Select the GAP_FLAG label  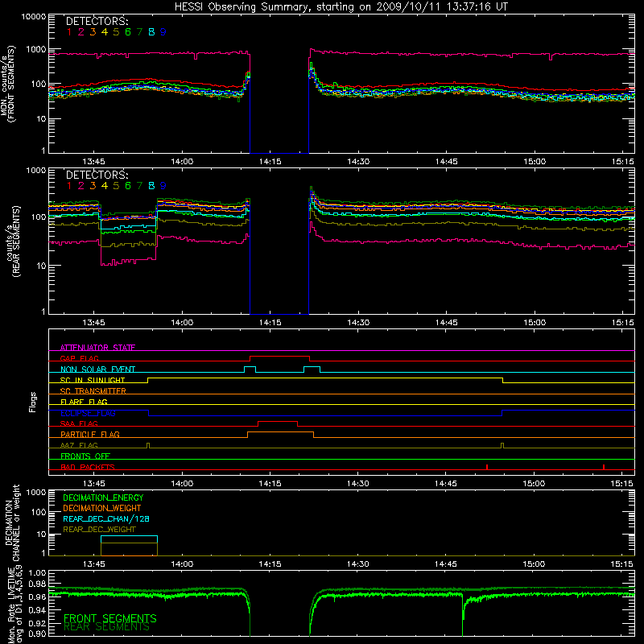point(80,358)
